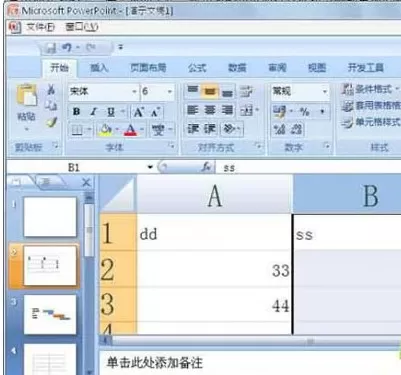401x375 pixels.
Task: Open the font name dropdown showing 宋体
Action: [134, 92]
